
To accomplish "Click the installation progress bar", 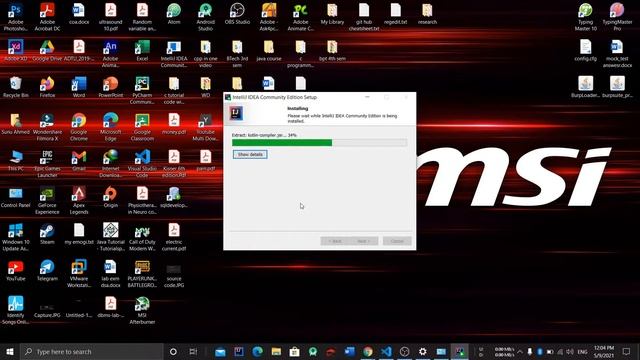I will click(x=319, y=142).
